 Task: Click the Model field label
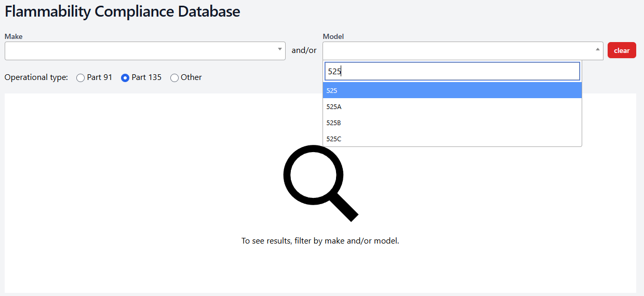click(x=333, y=36)
